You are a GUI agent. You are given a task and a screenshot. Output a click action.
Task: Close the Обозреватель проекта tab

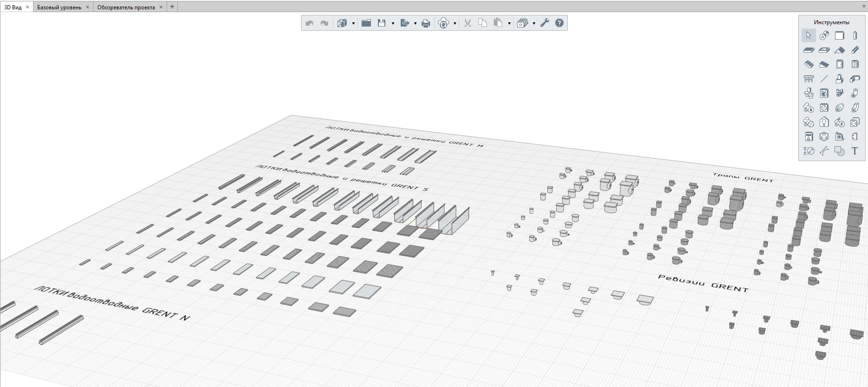(x=161, y=7)
